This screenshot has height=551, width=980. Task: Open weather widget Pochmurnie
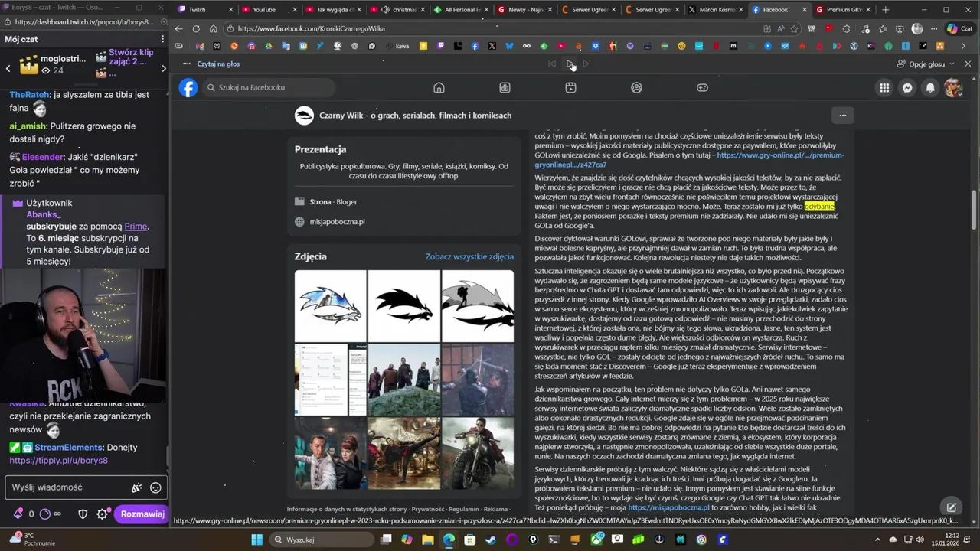(x=31, y=539)
